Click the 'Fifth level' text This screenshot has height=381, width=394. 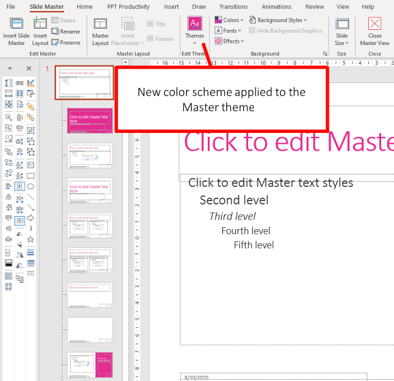254,245
